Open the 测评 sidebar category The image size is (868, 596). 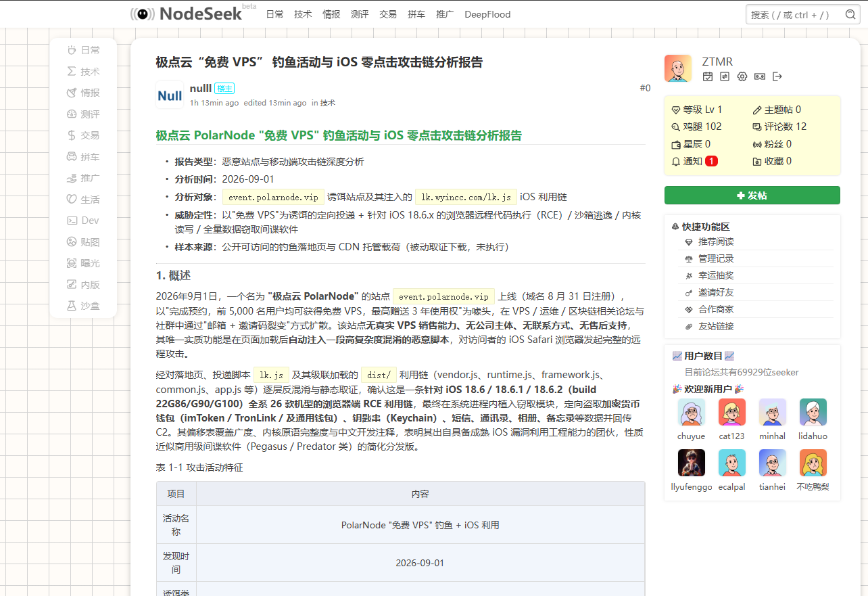[83, 114]
